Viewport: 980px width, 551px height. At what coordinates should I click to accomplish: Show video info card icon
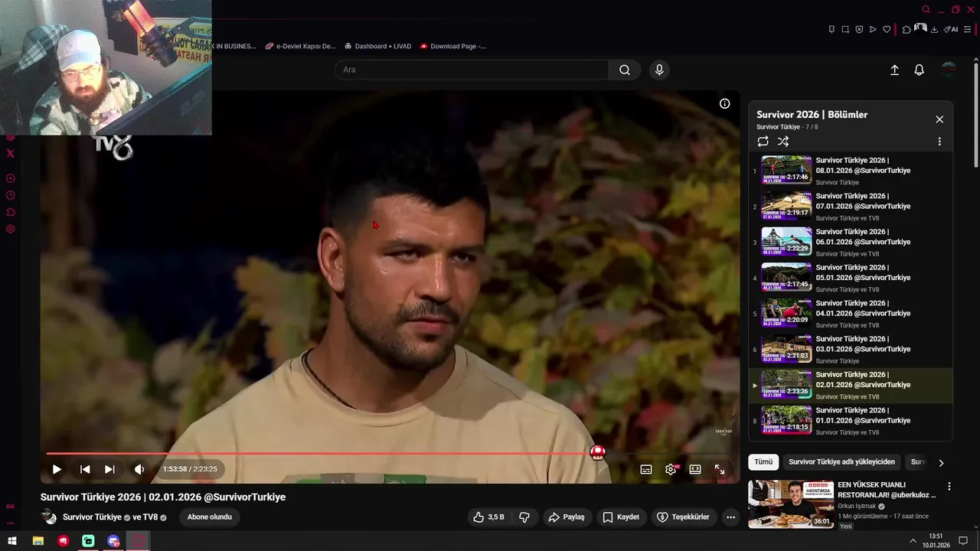(724, 104)
